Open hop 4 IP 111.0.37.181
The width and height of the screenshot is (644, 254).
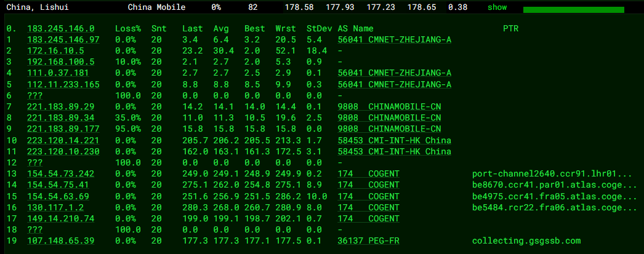(x=58, y=73)
